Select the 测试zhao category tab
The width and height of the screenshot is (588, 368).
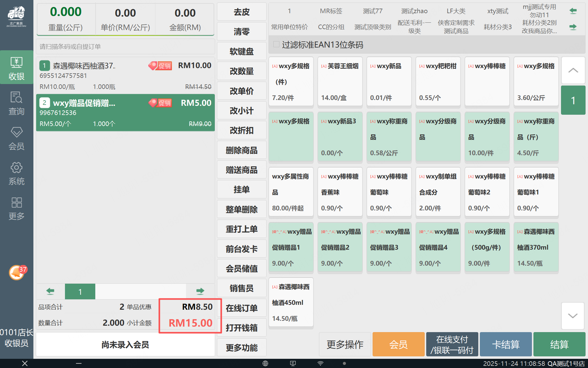coord(414,11)
